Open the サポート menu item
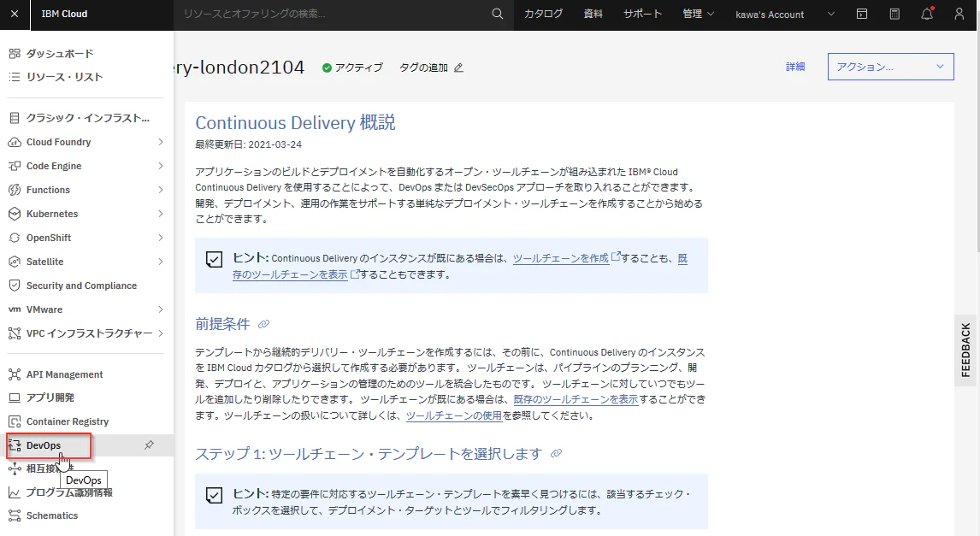 tap(642, 14)
